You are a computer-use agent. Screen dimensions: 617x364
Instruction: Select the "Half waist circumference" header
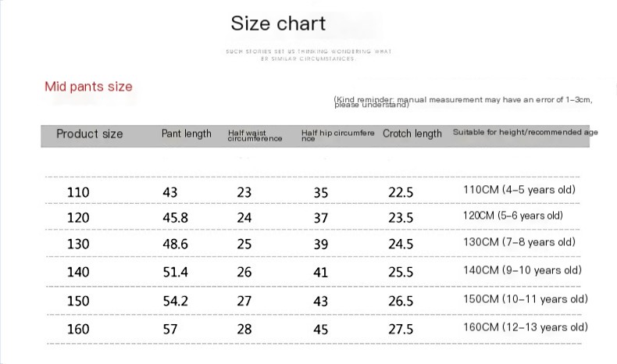(x=255, y=136)
